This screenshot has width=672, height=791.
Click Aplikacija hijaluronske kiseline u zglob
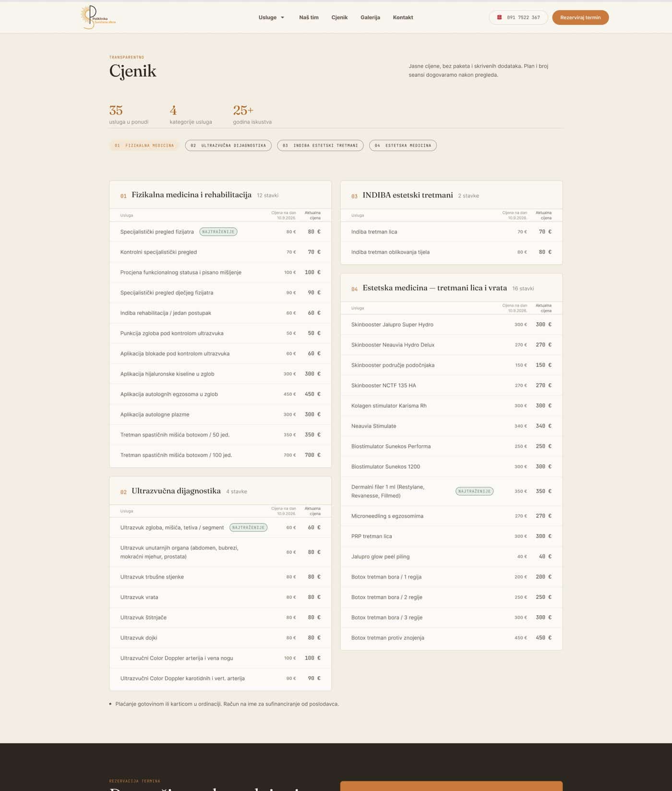pyautogui.click(x=167, y=374)
